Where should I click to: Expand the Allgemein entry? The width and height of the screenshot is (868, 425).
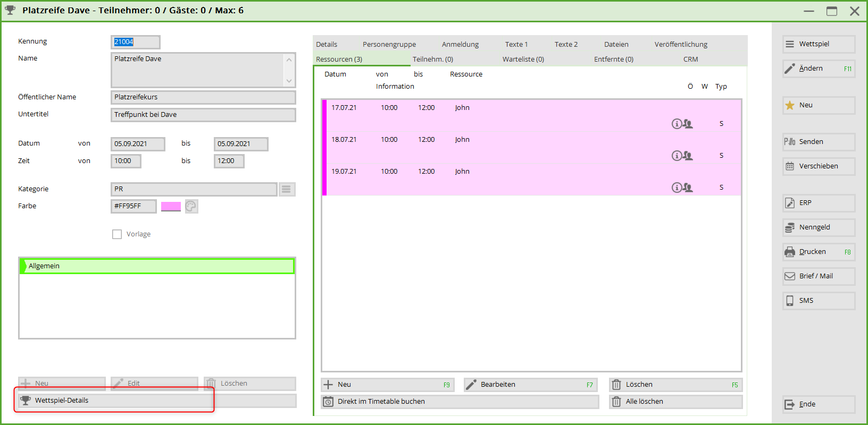pyautogui.click(x=157, y=266)
